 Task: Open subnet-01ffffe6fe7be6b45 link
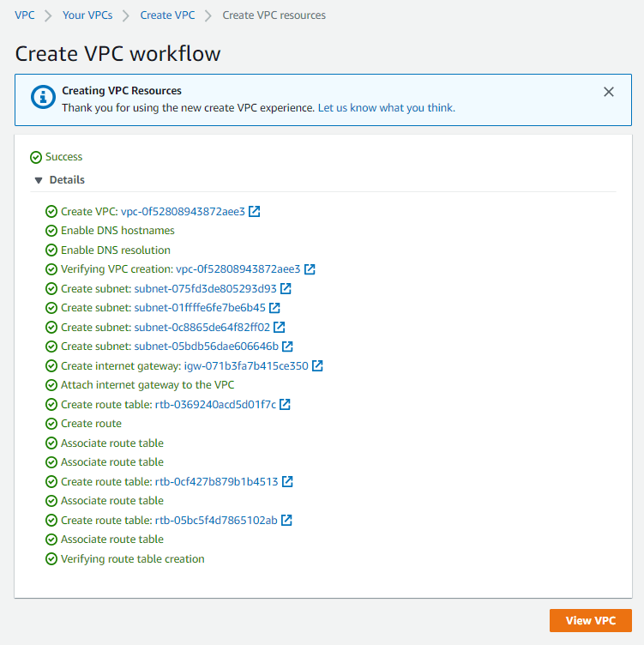[200, 308]
